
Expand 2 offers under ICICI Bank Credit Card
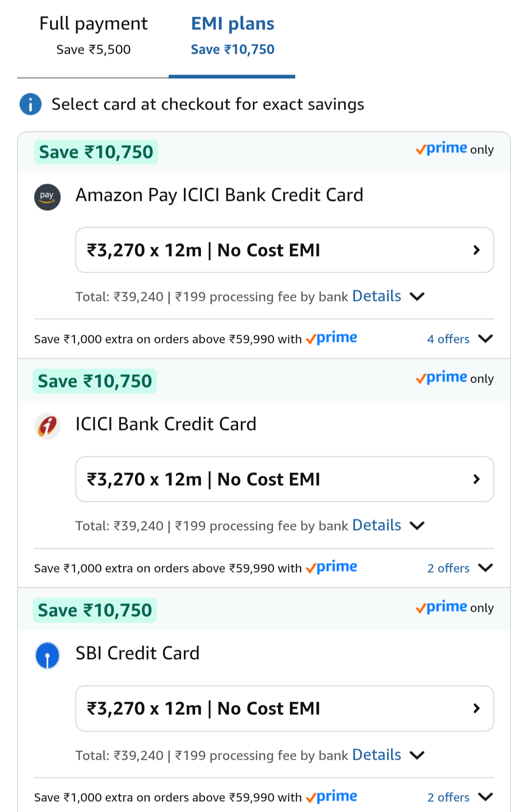460,568
